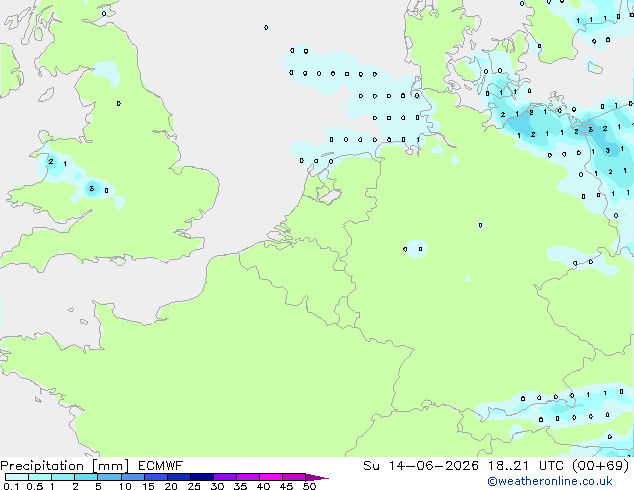This screenshot has width=634, height=490.
Task: Click the 0.1 mm lightest legend swatch
Action: coord(17,477)
